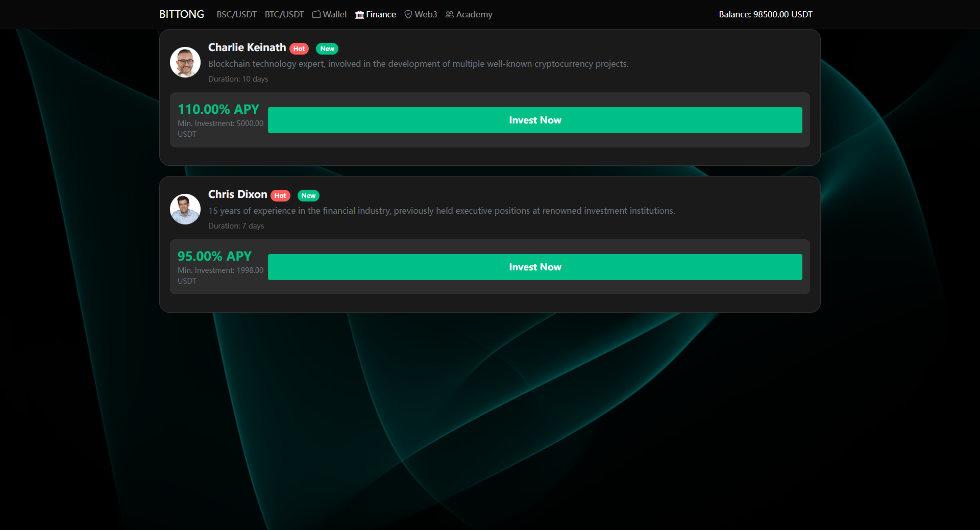Click the Web3 shield icon
980x530 pixels.
point(408,14)
